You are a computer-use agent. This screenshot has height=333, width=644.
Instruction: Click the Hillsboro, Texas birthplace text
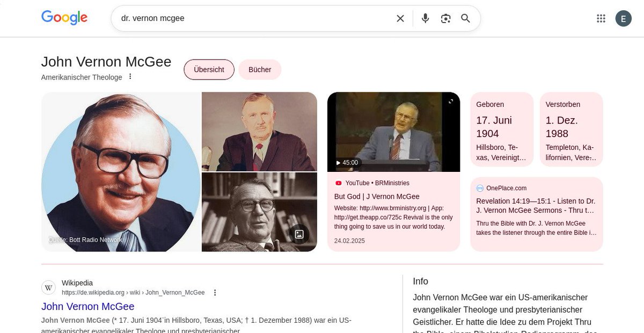pyautogui.click(x=502, y=153)
